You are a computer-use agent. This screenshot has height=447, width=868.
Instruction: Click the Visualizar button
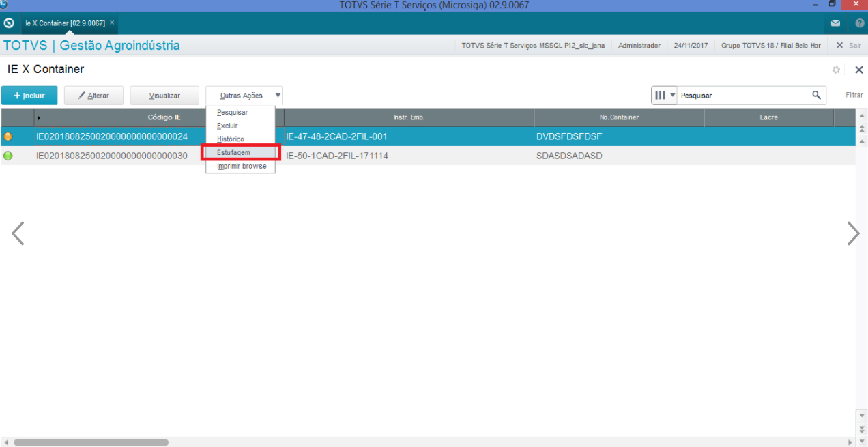point(164,96)
